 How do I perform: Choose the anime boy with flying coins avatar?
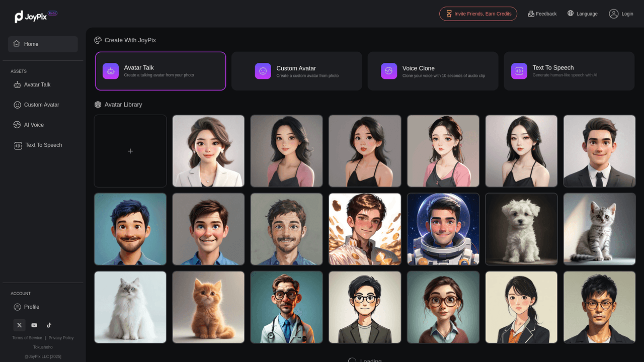(365, 229)
